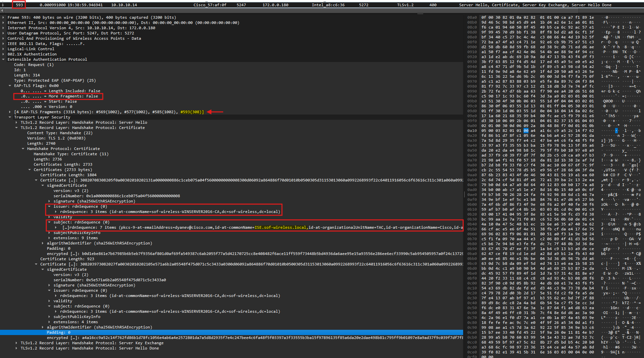Collapse the EAP-TLS Flags node
Viewport: 644px width, 358px height.
click(10, 86)
